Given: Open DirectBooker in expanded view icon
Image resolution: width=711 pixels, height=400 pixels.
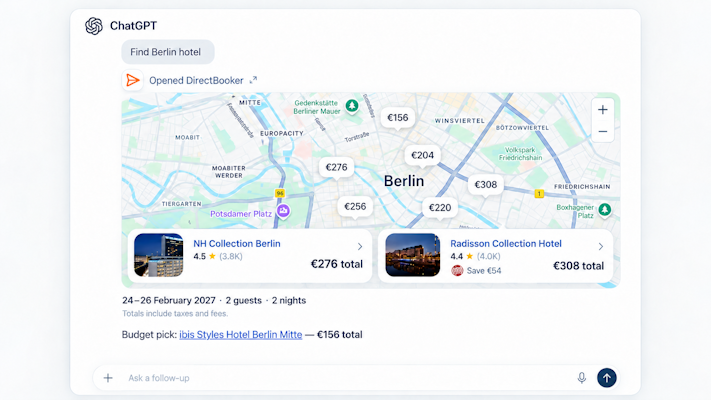Looking at the screenshot, I should [253, 80].
